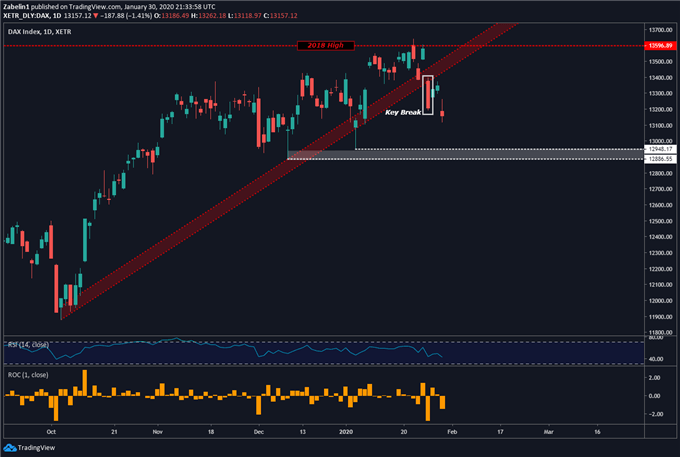This screenshot has height=457, width=680.
Task: Select the −187.88 (−1.41%) change text
Action: point(126,16)
